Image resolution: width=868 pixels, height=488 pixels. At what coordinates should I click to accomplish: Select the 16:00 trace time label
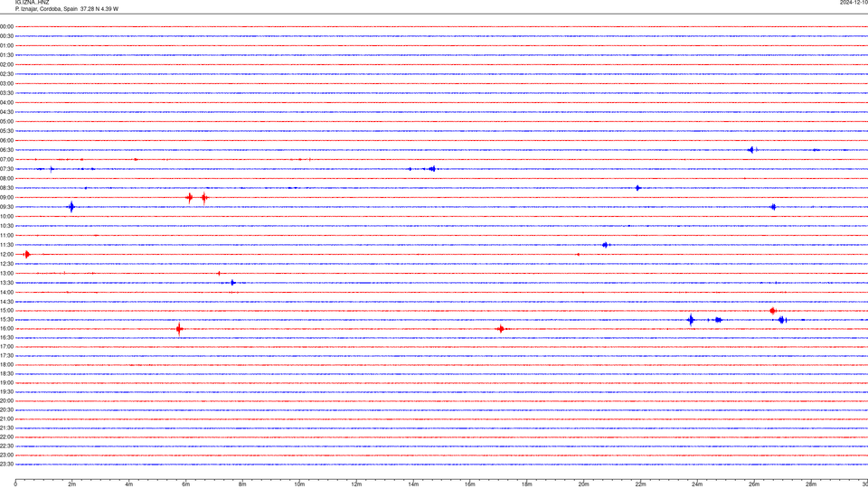point(6,329)
